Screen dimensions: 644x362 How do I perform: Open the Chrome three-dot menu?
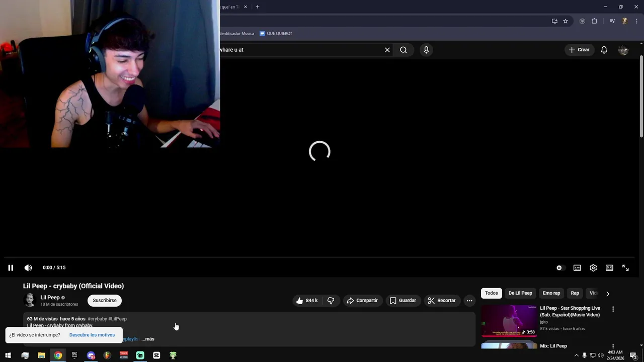636,21
